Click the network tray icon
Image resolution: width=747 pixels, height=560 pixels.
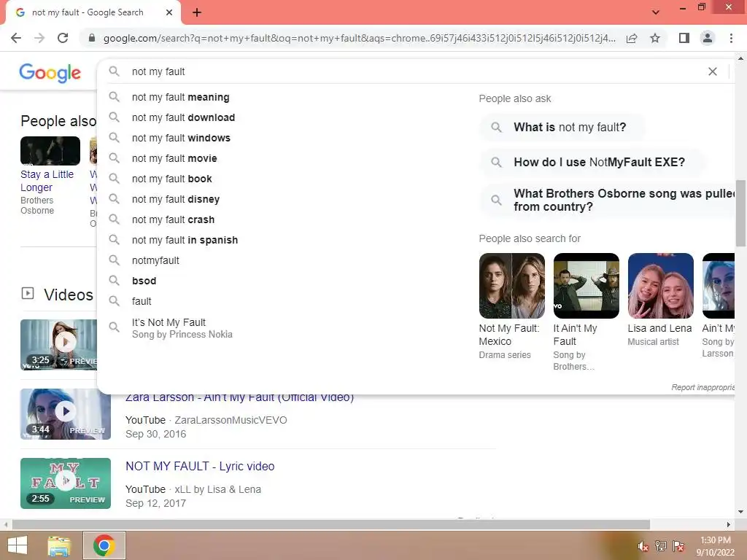[x=661, y=546]
